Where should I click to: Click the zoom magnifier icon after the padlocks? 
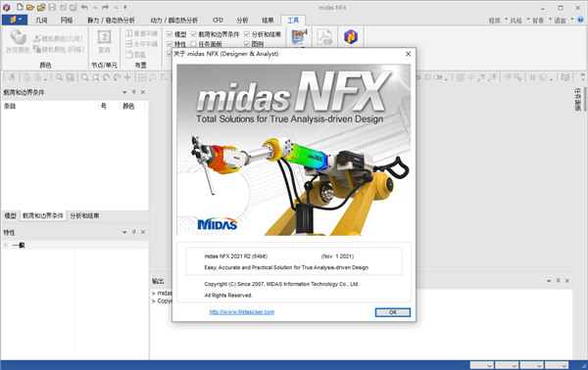pyautogui.click(x=59, y=77)
